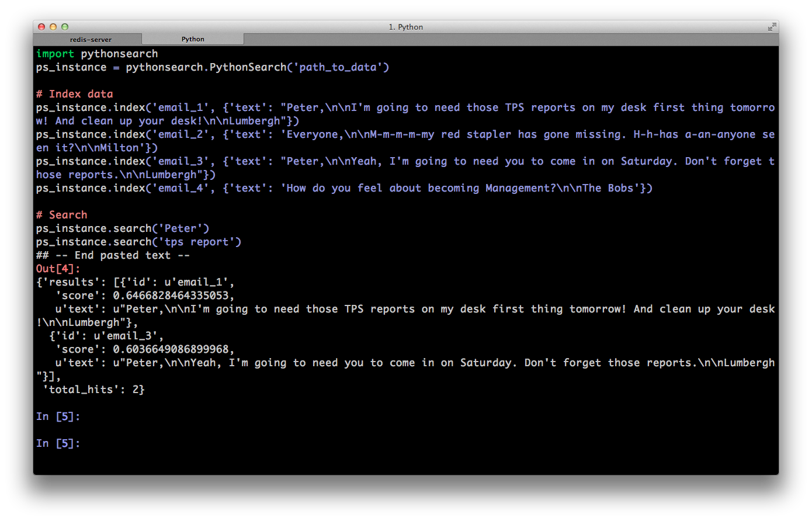The height and width of the screenshot is (521, 812).
Task: Click the score value 0.6036649086899968
Action: (x=171, y=349)
